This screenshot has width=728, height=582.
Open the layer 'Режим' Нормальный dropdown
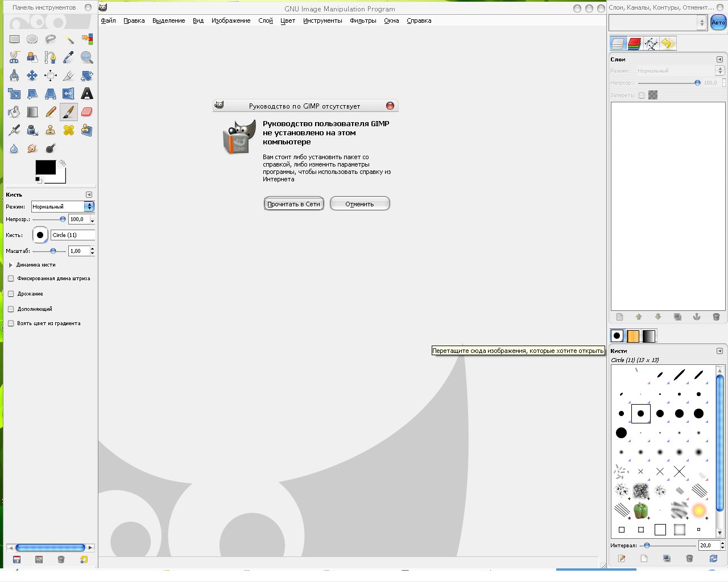pyautogui.click(x=680, y=70)
